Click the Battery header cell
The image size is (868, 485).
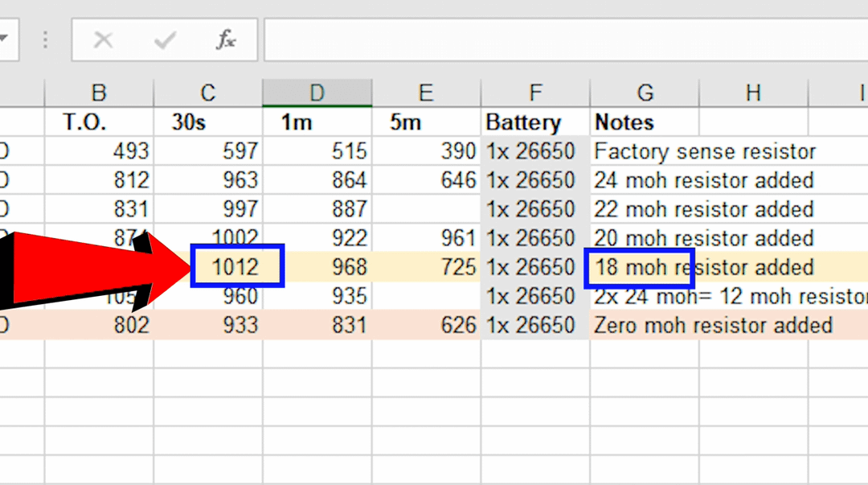(x=535, y=122)
